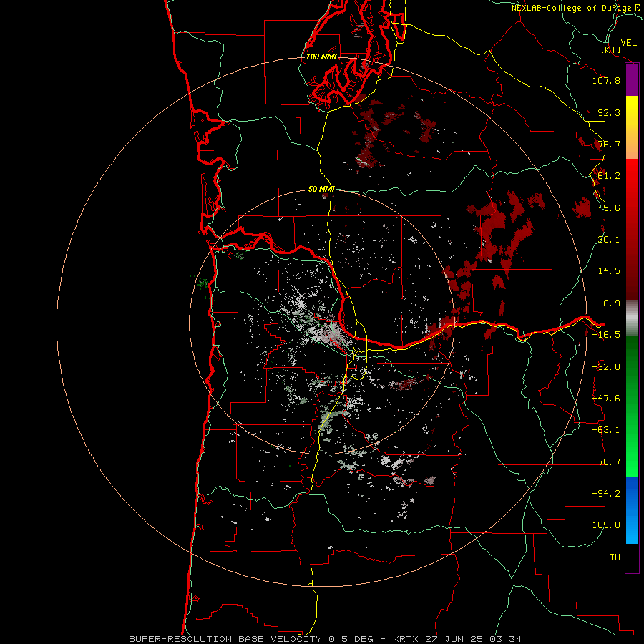The height and width of the screenshot is (644, 644).
Task: Click the Super-Resolution Base Velocity caption
Action: [x=326, y=639]
